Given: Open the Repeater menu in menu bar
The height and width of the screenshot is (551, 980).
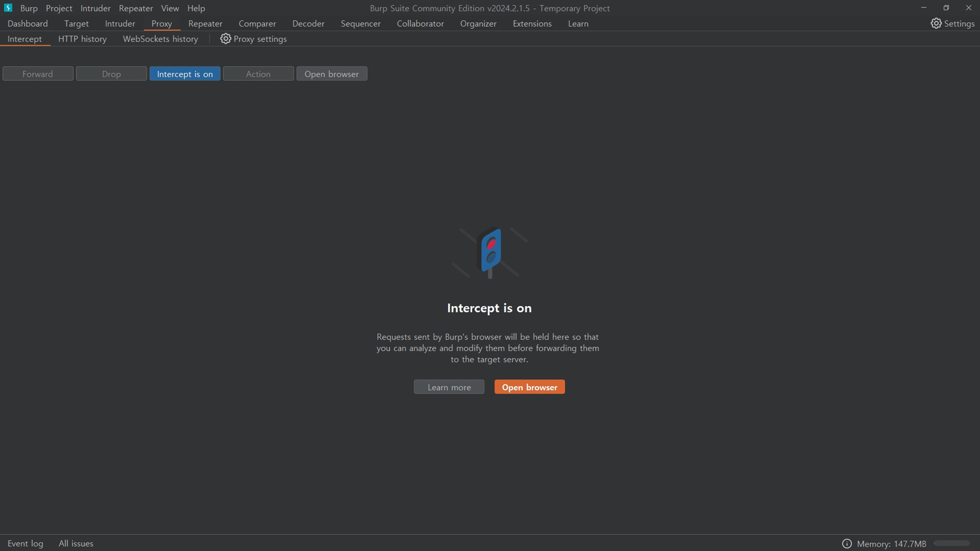Looking at the screenshot, I should 136,8.
